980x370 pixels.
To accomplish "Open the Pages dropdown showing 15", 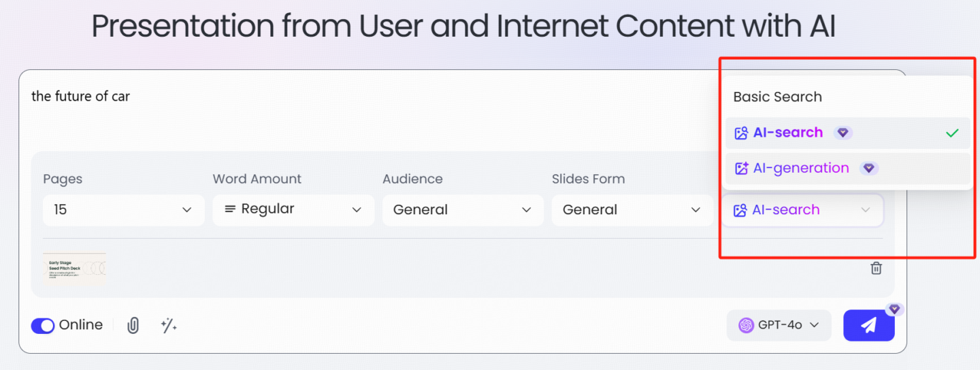I will [123, 209].
